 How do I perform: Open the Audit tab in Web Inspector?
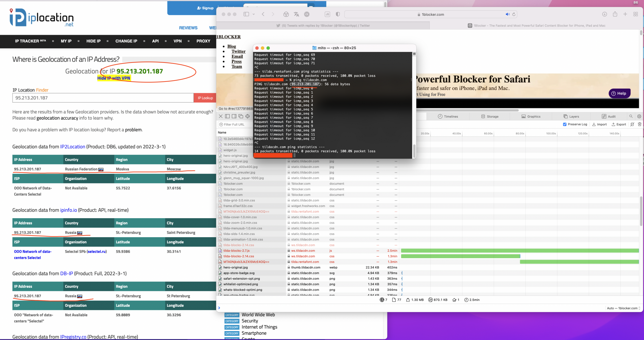pos(609,116)
